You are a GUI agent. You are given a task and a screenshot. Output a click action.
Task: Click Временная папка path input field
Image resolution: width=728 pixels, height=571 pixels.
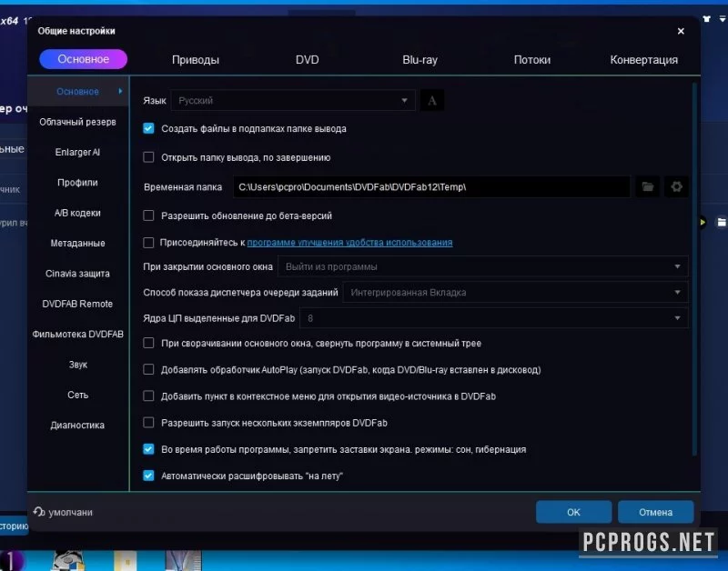tap(431, 187)
